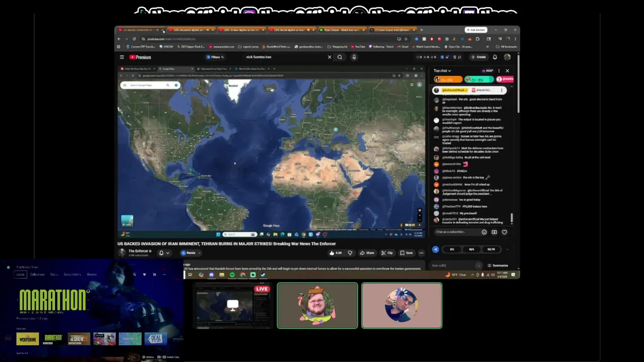Switch to the LIVE Beirut skyline tab
644x362 pixels.
click(x=292, y=30)
